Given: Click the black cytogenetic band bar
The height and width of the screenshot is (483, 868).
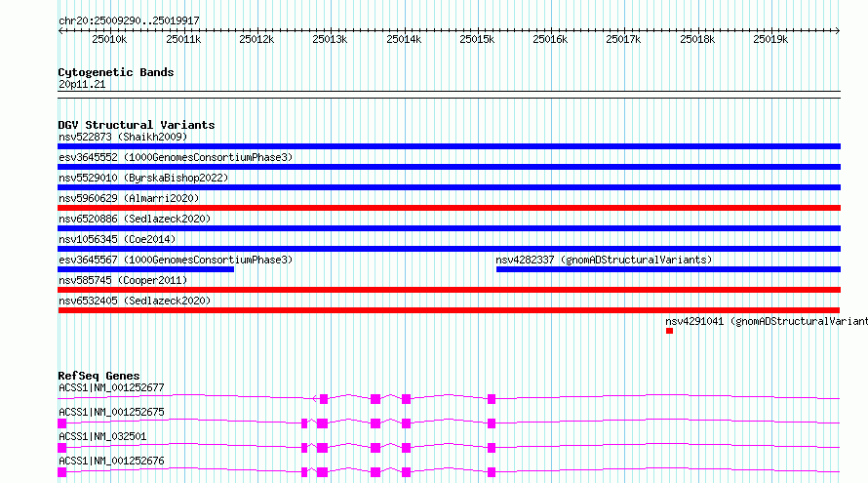Looking at the screenshot, I should coord(449,95).
